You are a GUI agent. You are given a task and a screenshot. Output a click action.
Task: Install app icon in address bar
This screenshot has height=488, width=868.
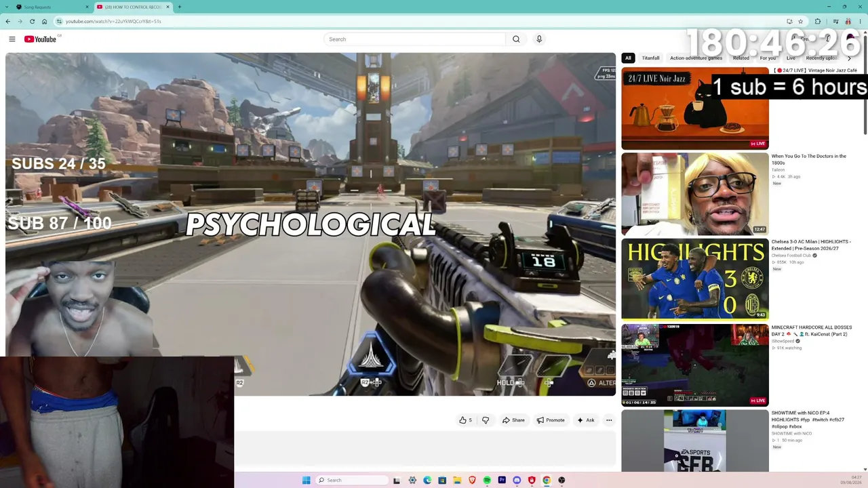pyautogui.click(x=789, y=21)
